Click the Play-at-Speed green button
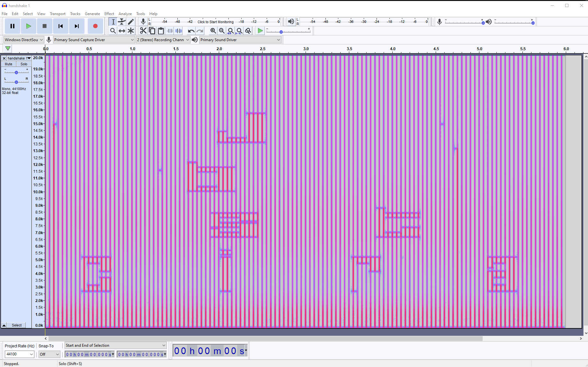 (x=260, y=31)
